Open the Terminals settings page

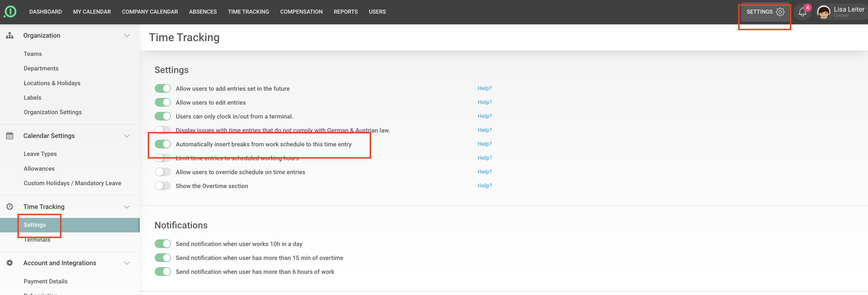coord(37,240)
